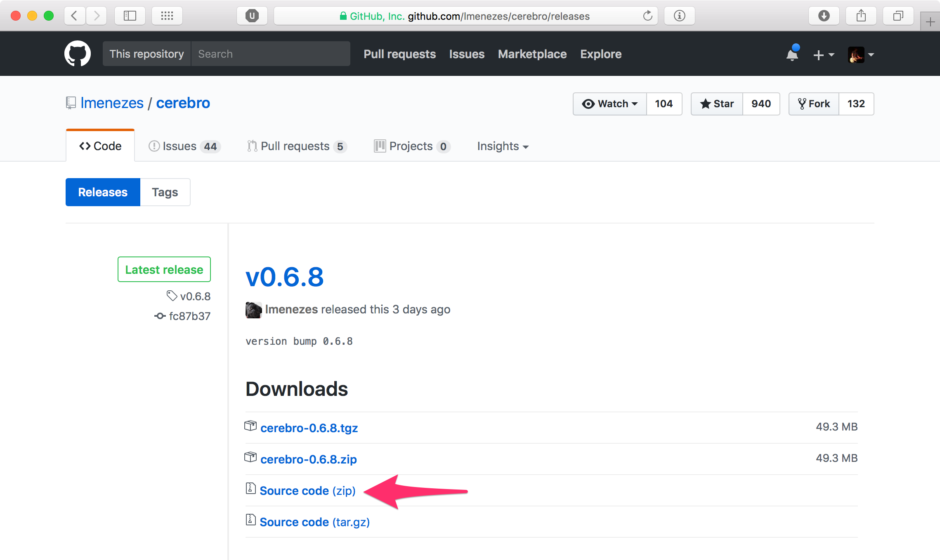Open the 940 stargazers count
Screen dimensions: 940x560
[761, 104]
